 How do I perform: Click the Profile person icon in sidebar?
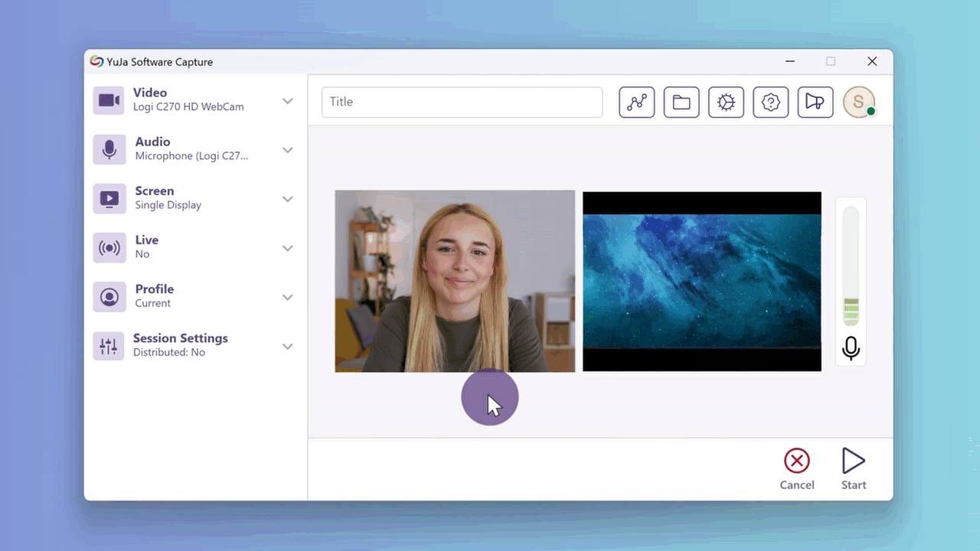pyautogui.click(x=109, y=297)
